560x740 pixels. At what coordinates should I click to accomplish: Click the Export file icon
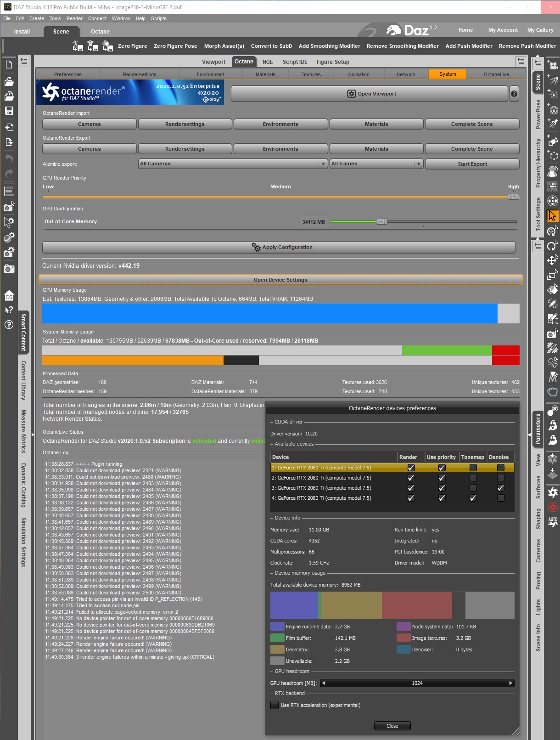(x=9, y=142)
